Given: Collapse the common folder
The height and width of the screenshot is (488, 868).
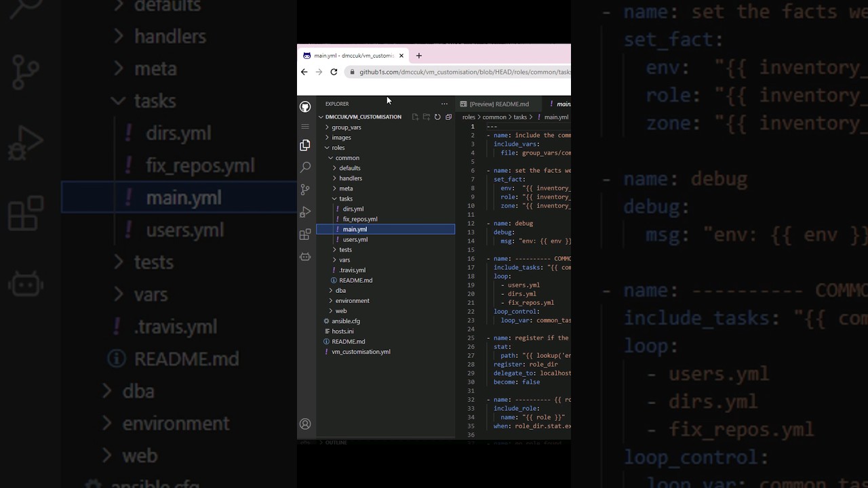Looking at the screenshot, I should click(347, 157).
